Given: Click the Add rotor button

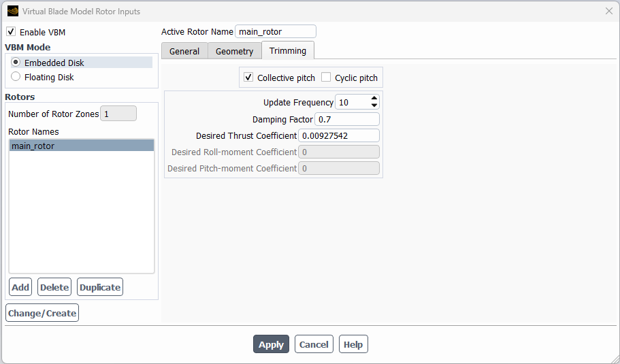Looking at the screenshot, I should click(x=20, y=287).
